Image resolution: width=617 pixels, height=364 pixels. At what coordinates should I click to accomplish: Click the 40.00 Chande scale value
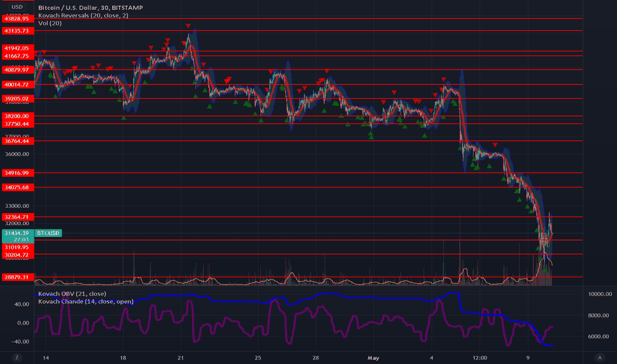(x=22, y=304)
